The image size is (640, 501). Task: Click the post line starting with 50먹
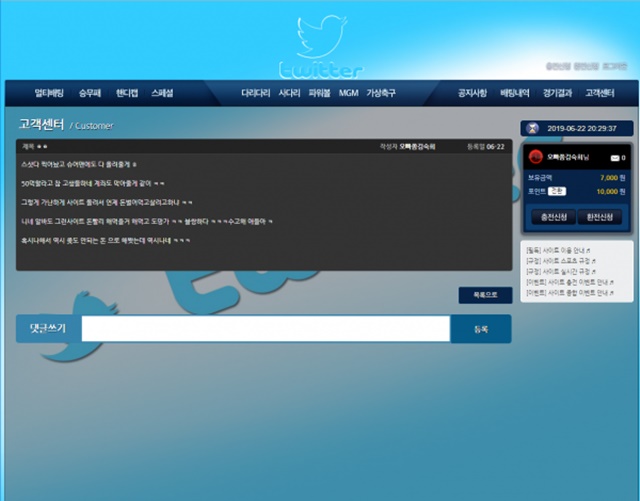[93, 183]
